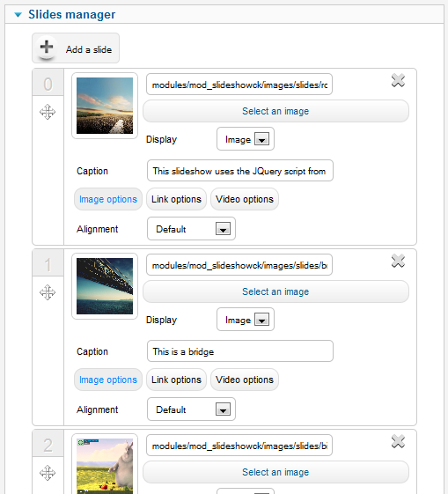
Task: Open the Display dropdown for slide 1
Action: point(246,320)
